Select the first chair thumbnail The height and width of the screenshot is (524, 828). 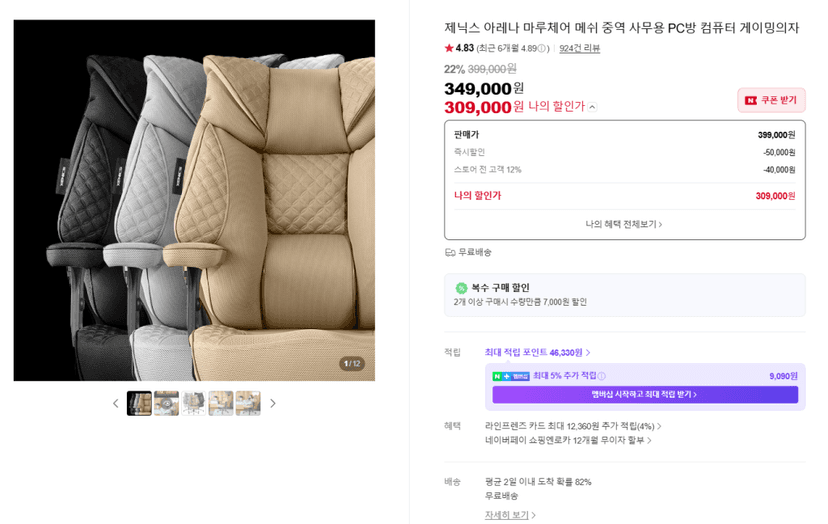(x=139, y=404)
